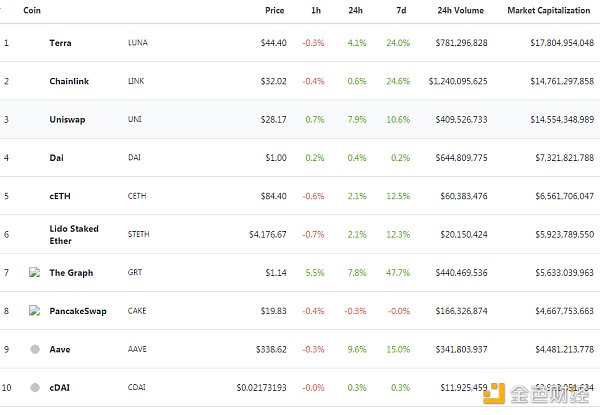Open the Terra coin page
The height and width of the screenshot is (415, 600).
[x=60, y=43]
